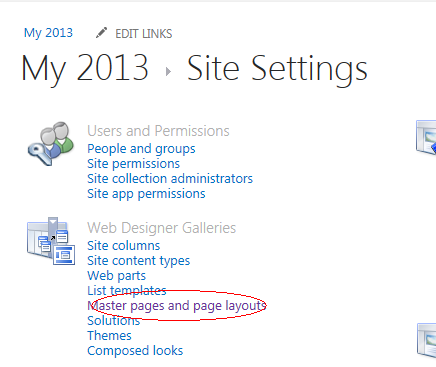The width and height of the screenshot is (436, 367).
Task: Click My 2013 in the page title breadcrumb
Action: point(85,69)
